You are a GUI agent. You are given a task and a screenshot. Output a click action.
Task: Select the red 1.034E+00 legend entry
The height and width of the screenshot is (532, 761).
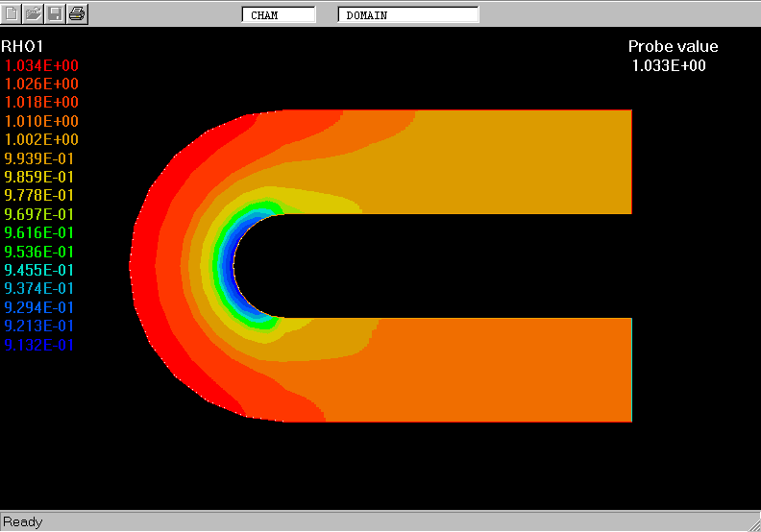[42, 65]
